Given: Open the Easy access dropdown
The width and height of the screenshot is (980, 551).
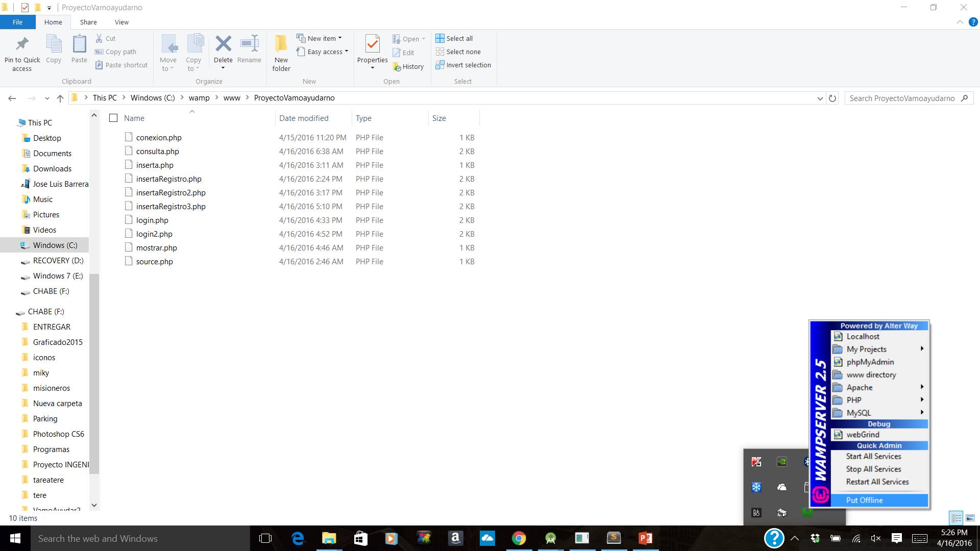Looking at the screenshot, I should pyautogui.click(x=325, y=52).
